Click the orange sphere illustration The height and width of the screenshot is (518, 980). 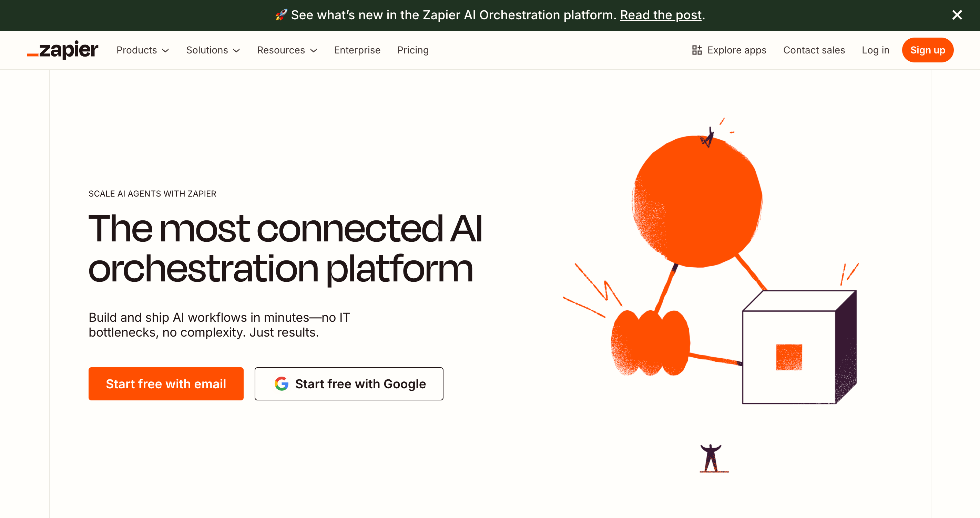[697, 201]
